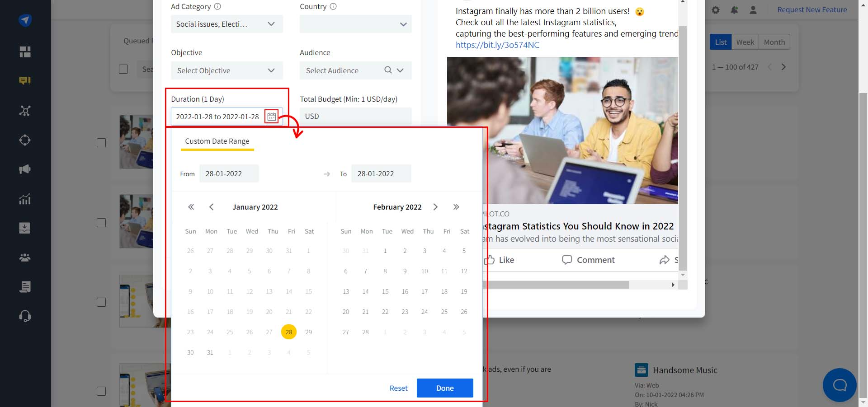Select the Custom Date Range tab
868x407 pixels.
tap(217, 141)
